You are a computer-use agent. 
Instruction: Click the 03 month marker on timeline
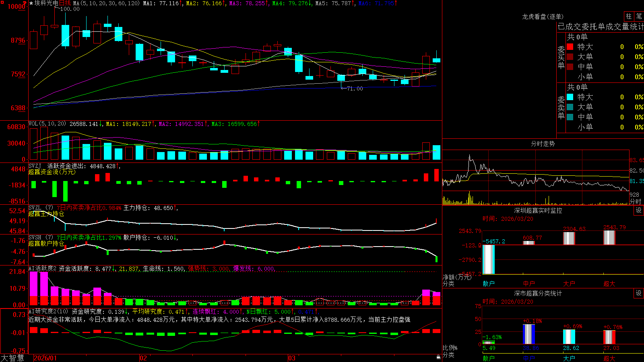tap(292, 358)
